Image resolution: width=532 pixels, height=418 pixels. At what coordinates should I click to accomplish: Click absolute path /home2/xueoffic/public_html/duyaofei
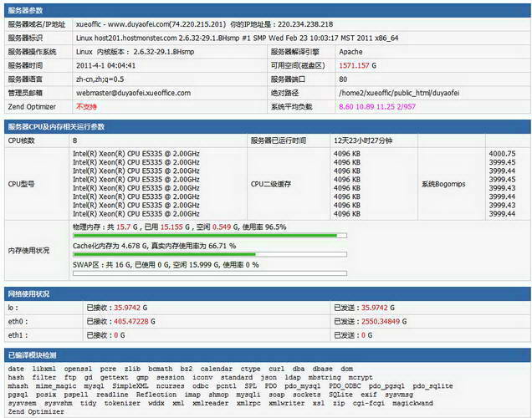pos(399,93)
